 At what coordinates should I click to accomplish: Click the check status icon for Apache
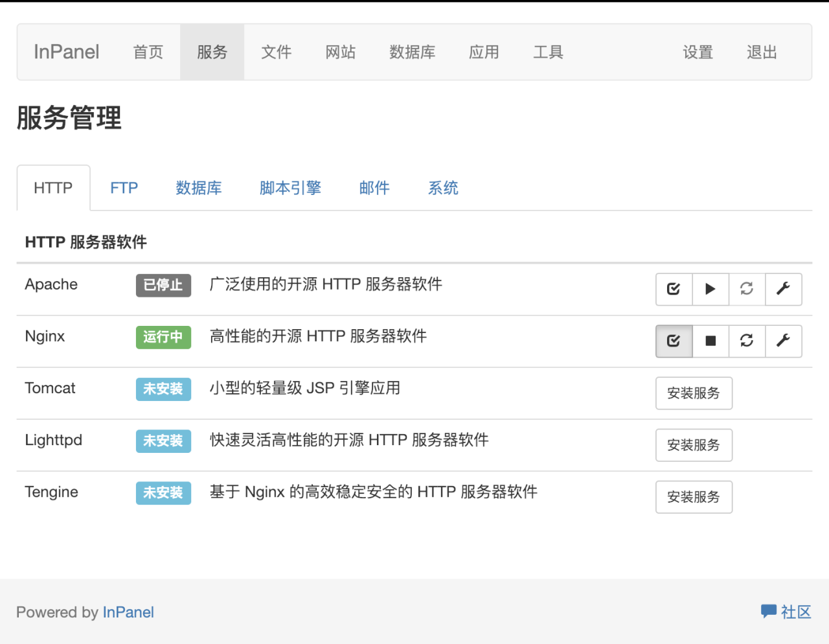[x=674, y=290]
